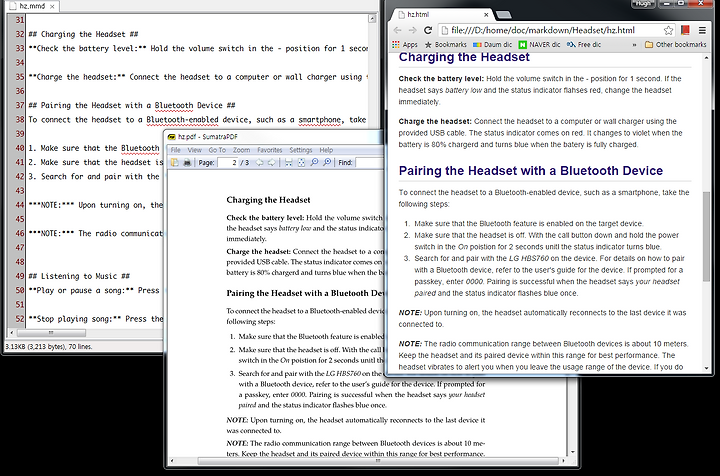Click SumatraPDF horizontal scrollbar thumb
The height and width of the screenshot is (476, 720).
(x=378, y=460)
